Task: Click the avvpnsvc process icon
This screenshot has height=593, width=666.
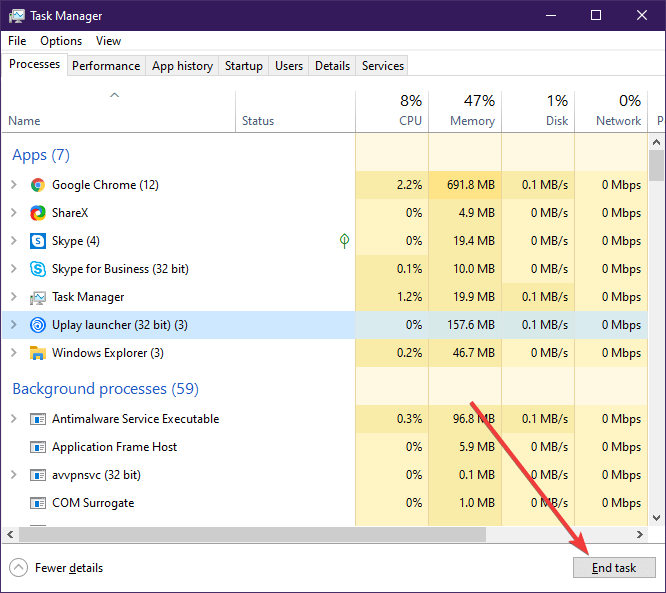Action: pyautogui.click(x=38, y=475)
